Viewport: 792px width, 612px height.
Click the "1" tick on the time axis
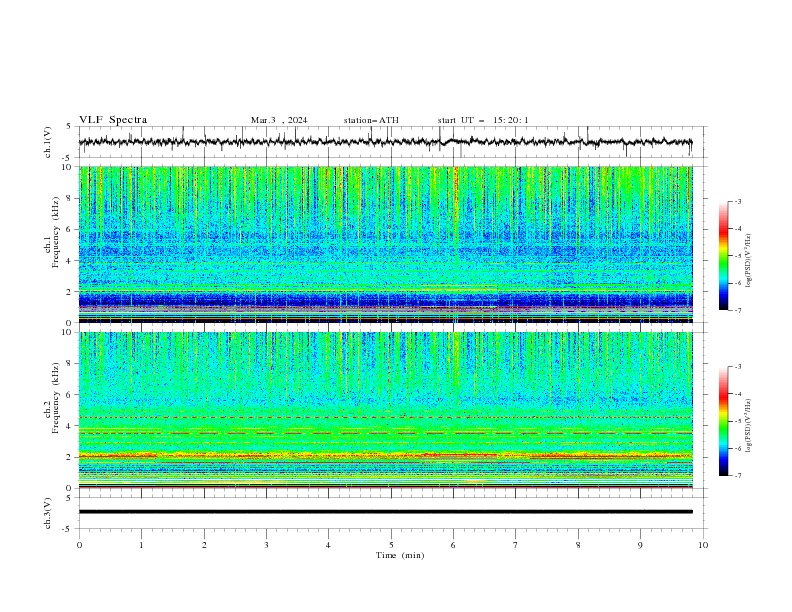[141, 545]
